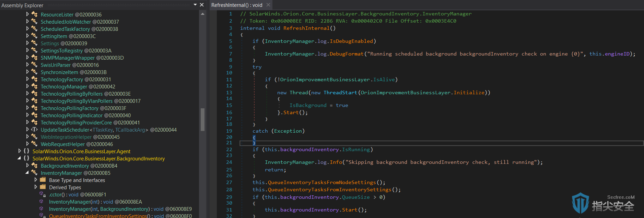The height and width of the screenshot is (218, 644).
Task: Click the generic type icon beside UpdateTaskScheduler
Action: pos(34,130)
